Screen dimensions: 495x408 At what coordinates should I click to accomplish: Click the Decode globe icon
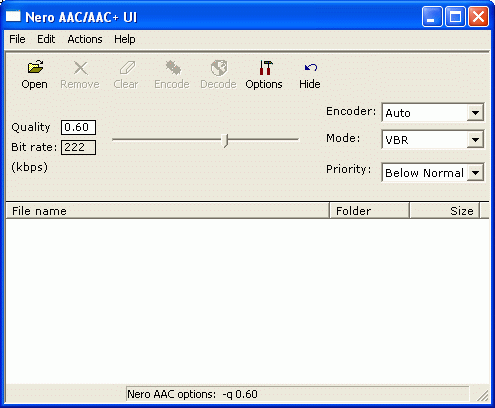[219, 68]
